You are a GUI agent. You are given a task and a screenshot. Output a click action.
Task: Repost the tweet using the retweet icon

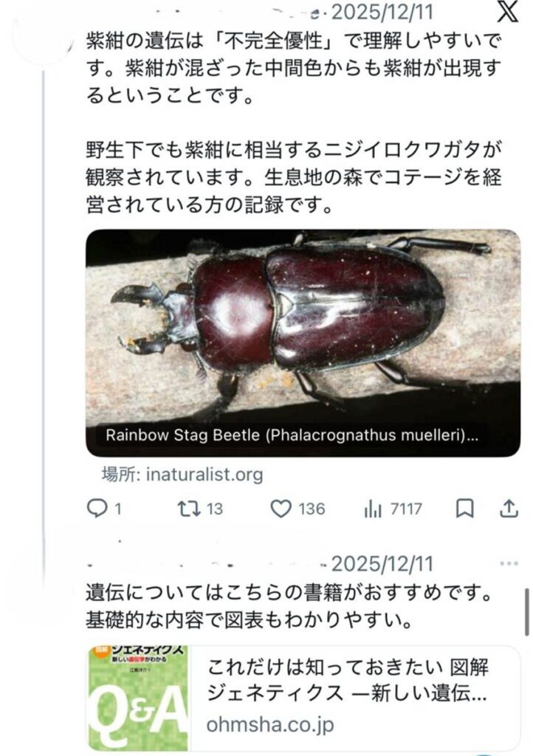point(190,509)
